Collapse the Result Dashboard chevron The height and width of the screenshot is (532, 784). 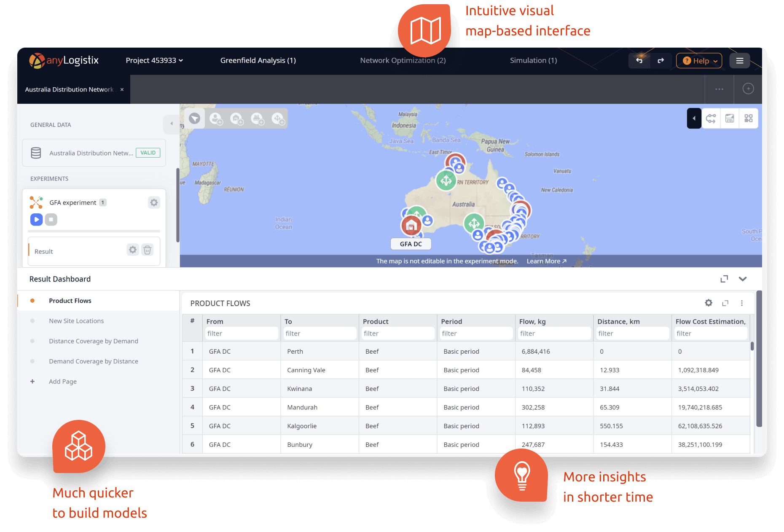click(743, 279)
